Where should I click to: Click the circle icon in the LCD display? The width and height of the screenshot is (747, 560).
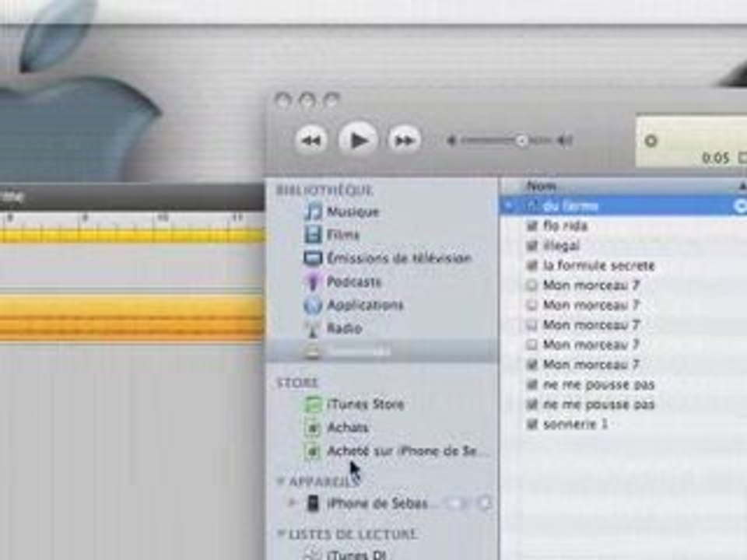(651, 141)
